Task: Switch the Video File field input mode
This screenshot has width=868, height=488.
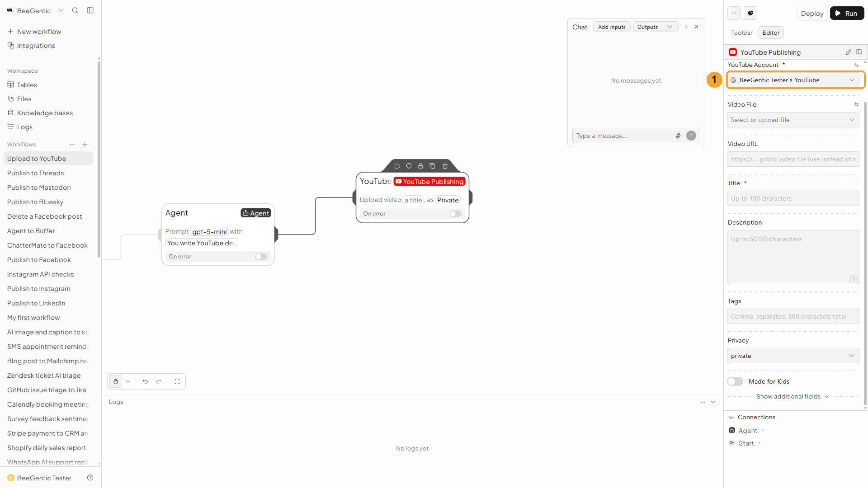Action: coord(856,104)
